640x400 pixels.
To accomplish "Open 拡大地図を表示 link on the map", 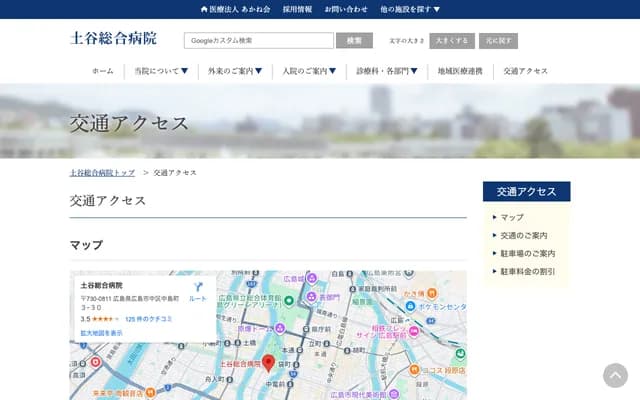I will tap(102, 332).
